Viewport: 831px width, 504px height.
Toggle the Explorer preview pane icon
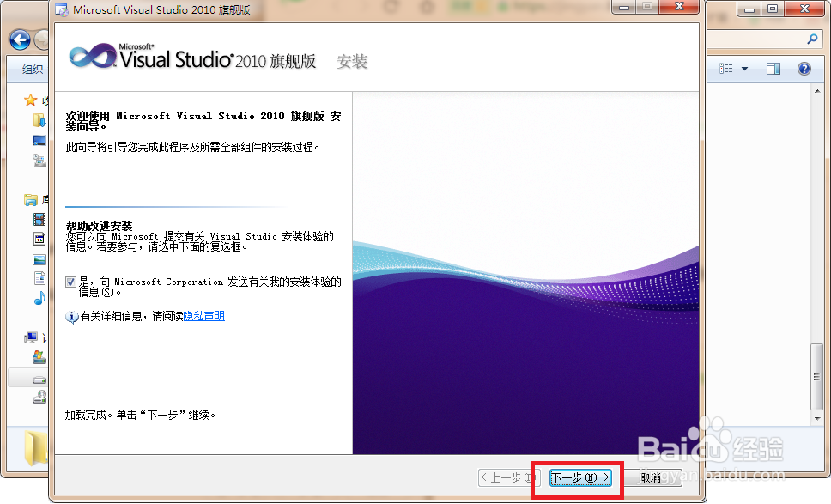click(773, 69)
